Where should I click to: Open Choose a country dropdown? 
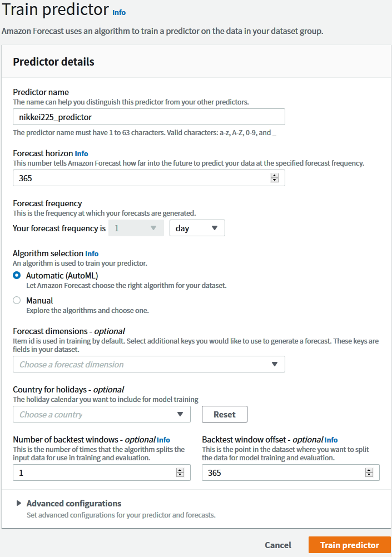[x=101, y=414]
